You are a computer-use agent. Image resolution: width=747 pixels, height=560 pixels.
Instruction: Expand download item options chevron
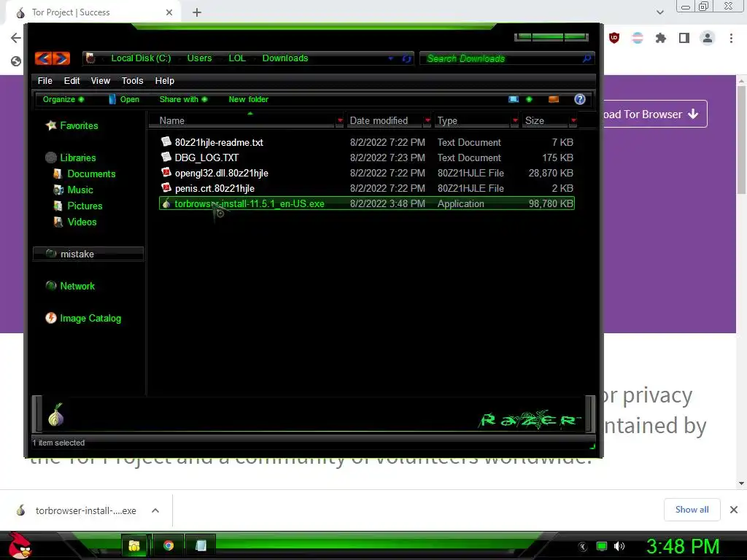(x=155, y=510)
